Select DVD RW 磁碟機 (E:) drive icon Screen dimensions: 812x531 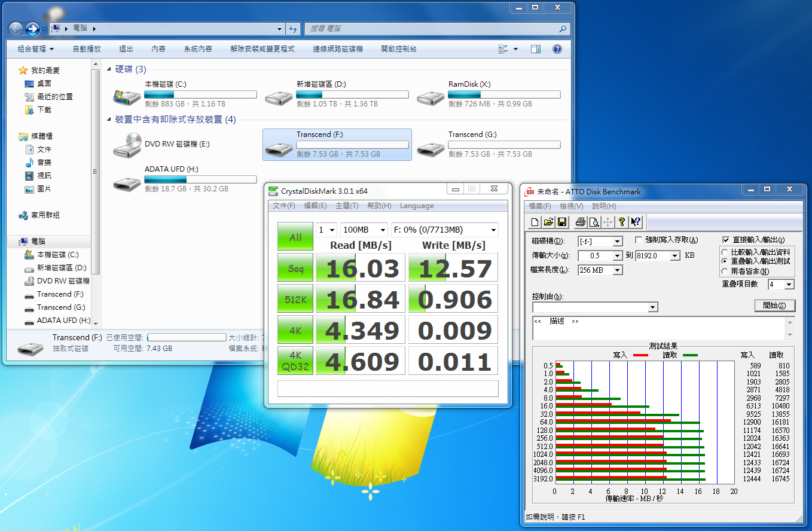click(x=127, y=145)
